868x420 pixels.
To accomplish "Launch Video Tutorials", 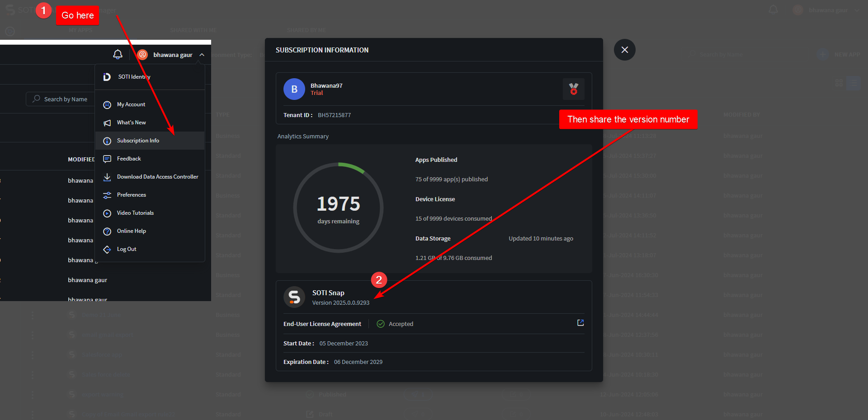I will 135,213.
